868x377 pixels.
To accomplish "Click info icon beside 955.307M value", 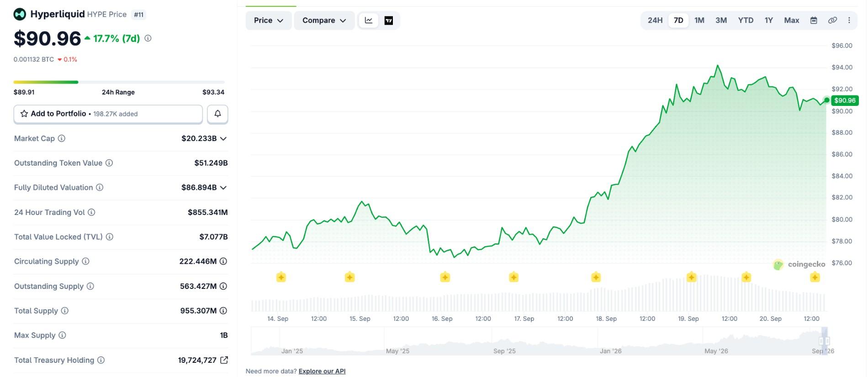I will point(223,311).
